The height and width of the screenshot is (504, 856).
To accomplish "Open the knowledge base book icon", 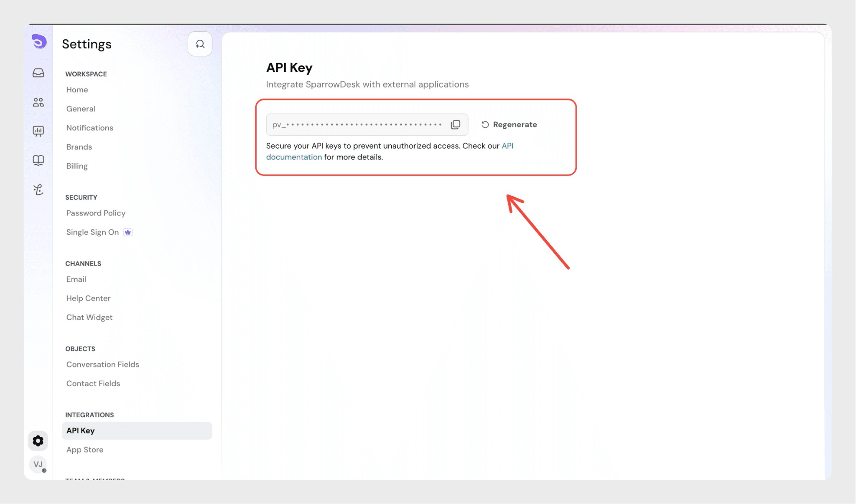I will (x=38, y=160).
